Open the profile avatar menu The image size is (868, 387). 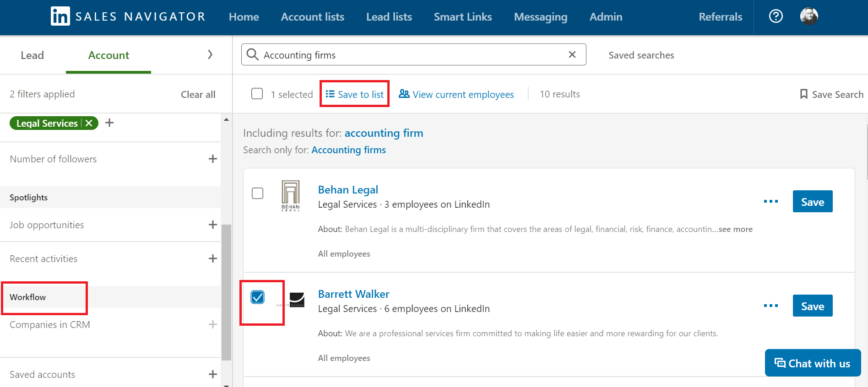pyautogui.click(x=809, y=16)
